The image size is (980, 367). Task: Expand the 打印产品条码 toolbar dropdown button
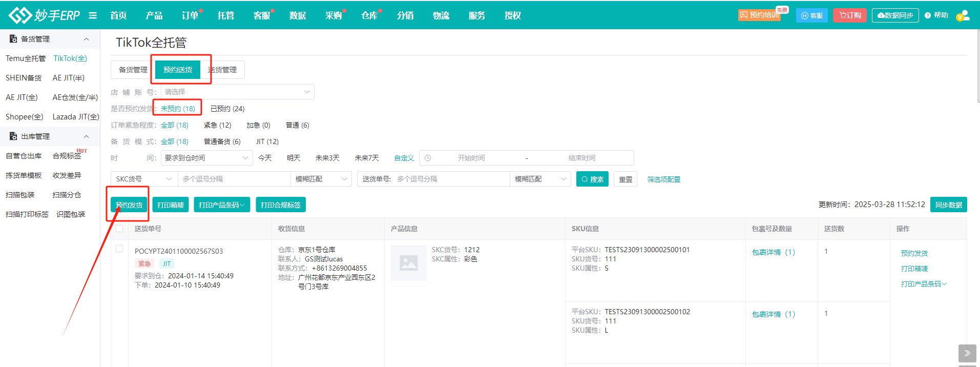tap(222, 205)
